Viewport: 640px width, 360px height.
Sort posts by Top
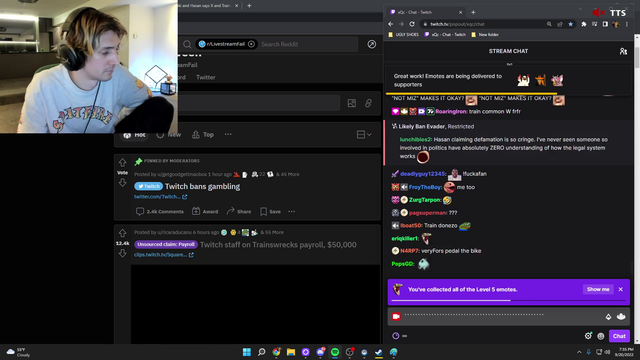coord(203,135)
